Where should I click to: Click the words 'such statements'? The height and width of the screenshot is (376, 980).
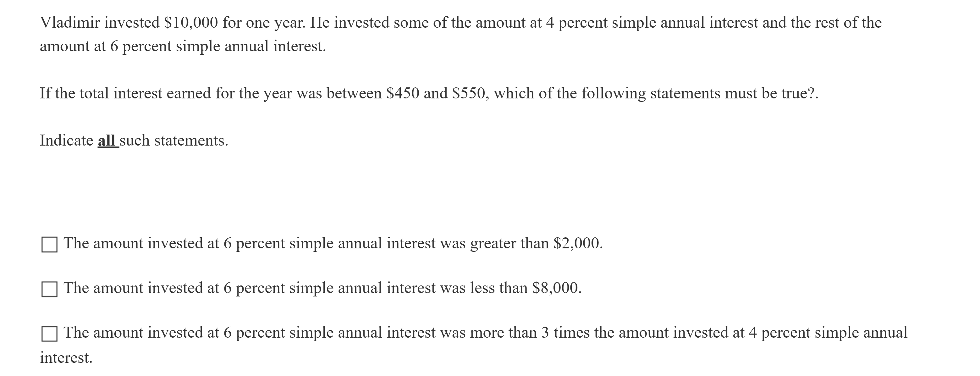174,141
